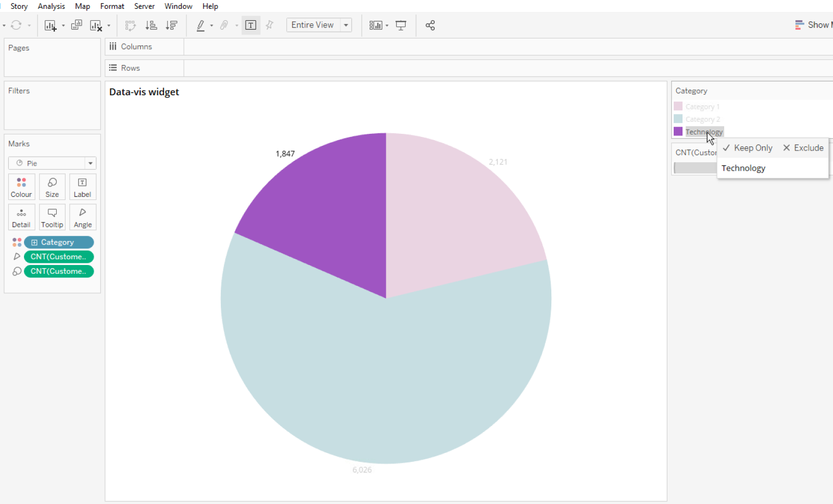Toggle the Fix Axes pin icon
833x504 pixels.
click(x=270, y=24)
